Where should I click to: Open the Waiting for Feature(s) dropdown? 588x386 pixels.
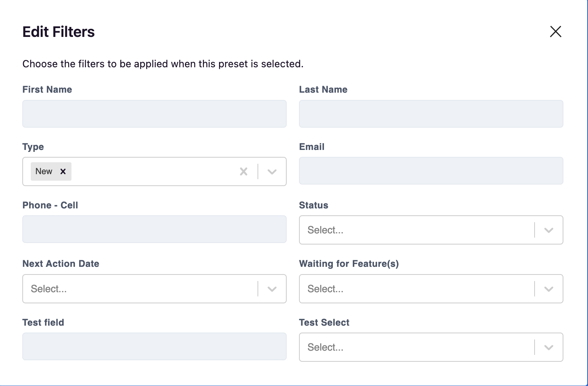548,289
